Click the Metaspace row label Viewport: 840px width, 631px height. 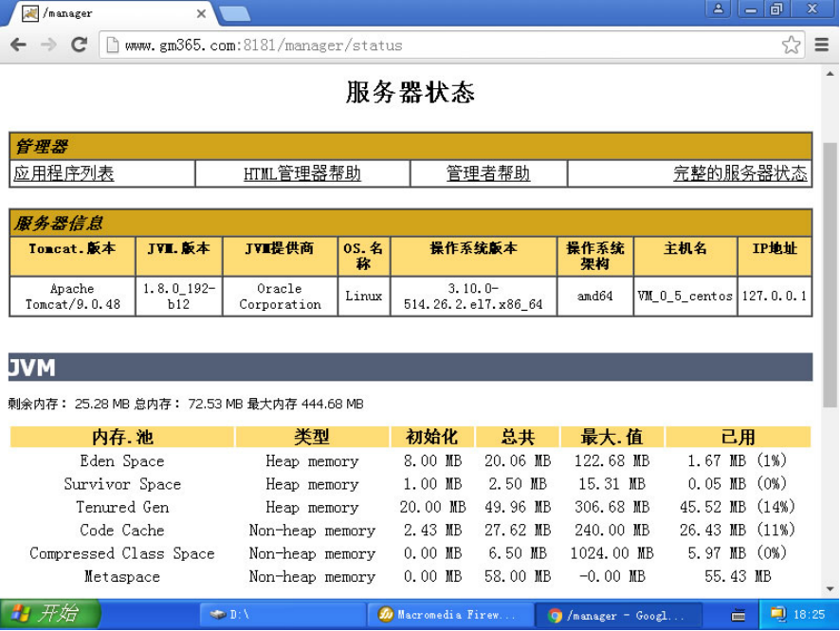coord(122,576)
